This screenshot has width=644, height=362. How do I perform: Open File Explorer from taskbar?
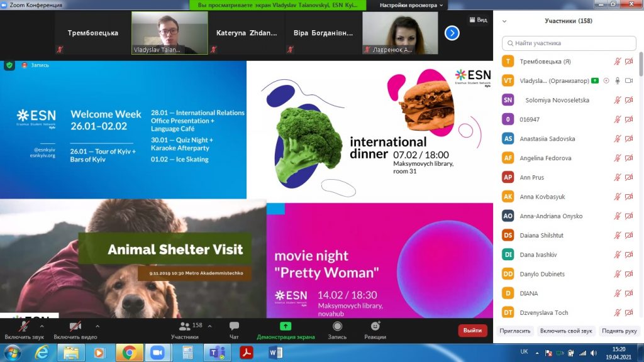tap(71, 353)
